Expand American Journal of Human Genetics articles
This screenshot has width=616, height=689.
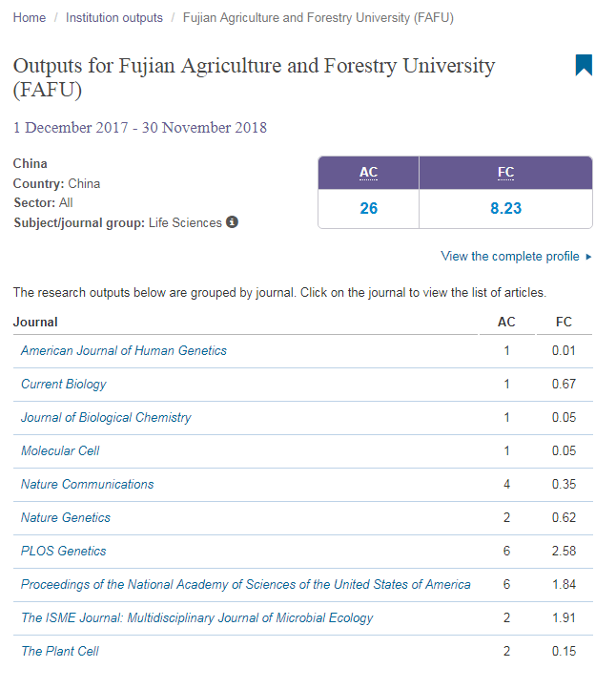pos(124,350)
